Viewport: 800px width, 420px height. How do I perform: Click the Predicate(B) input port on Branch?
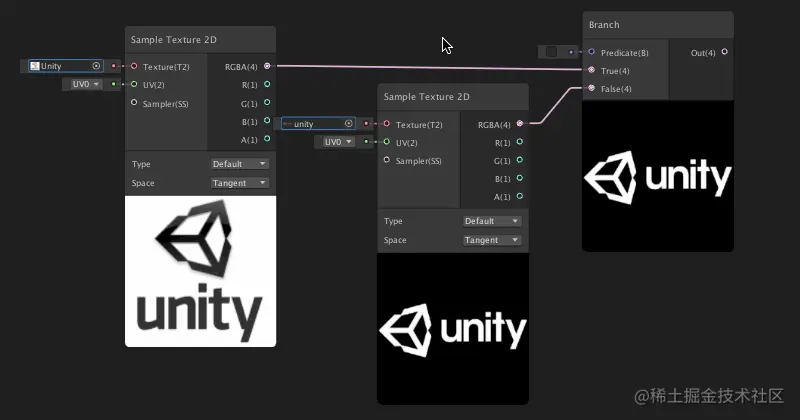click(591, 52)
